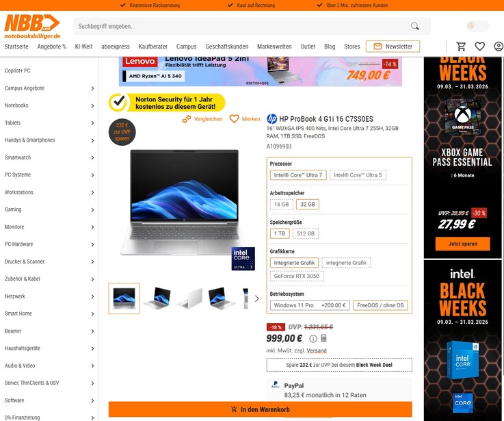Select FreeDOS / ohne OS option
The image size is (504, 421).
[x=380, y=305]
